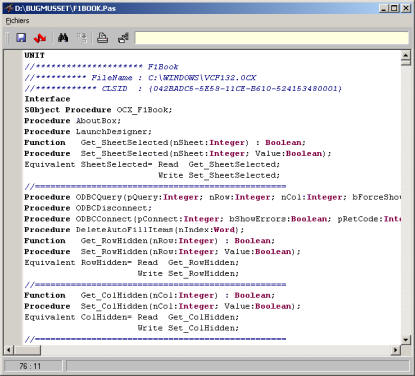The height and width of the screenshot is (376, 415).
Task: Click the Procedure Set_RowHidden line
Action: 162,252
